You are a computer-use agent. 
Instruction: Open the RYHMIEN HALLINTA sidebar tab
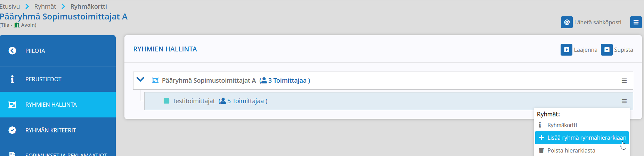pos(58,105)
